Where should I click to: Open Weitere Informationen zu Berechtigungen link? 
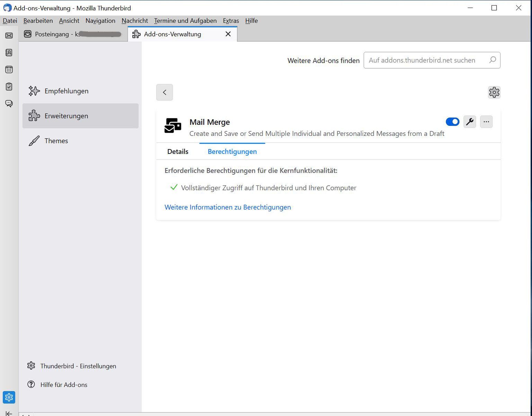coord(228,207)
